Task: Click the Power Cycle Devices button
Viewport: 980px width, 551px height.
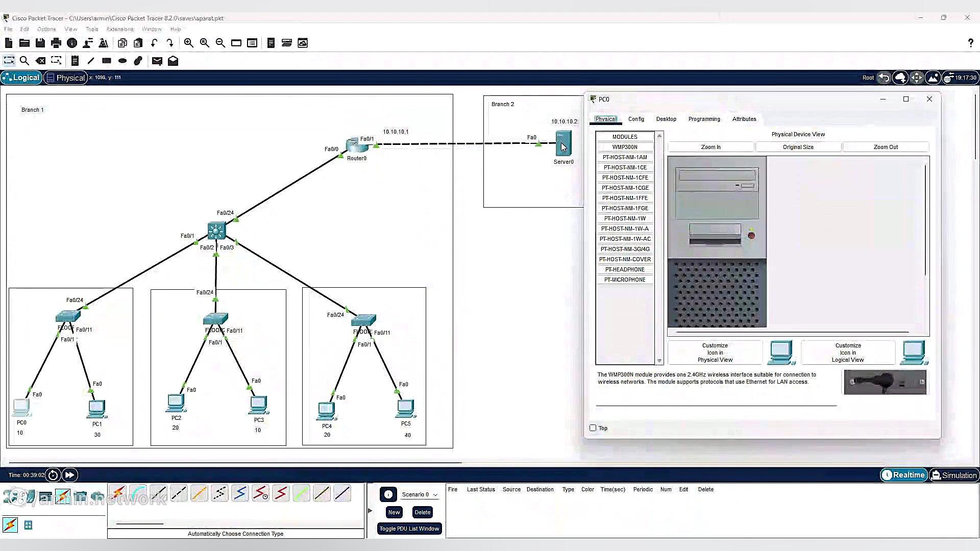Action: click(53, 475)
